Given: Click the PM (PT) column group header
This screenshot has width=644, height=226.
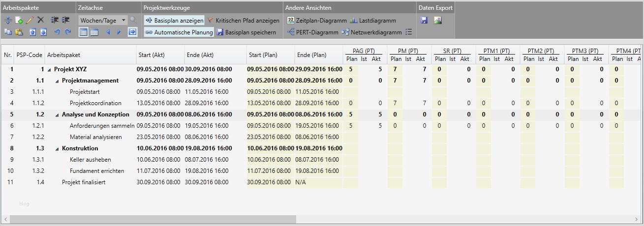Looking at the screenshot, I should [x=407, y=51].
